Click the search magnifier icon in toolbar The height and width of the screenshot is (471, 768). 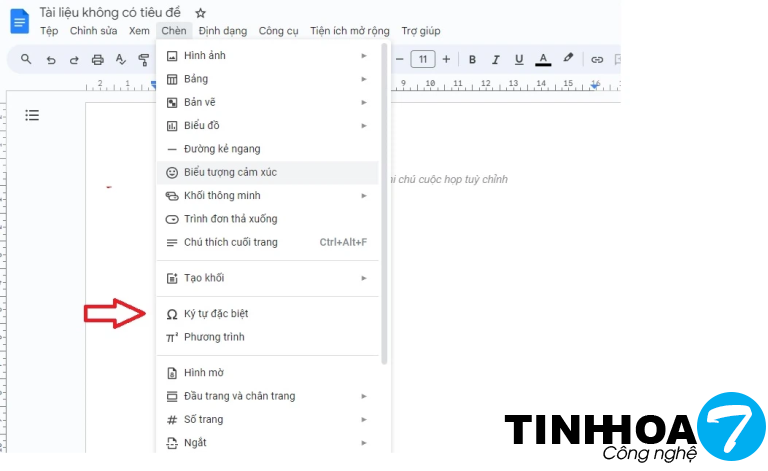[x=27, y=60]
